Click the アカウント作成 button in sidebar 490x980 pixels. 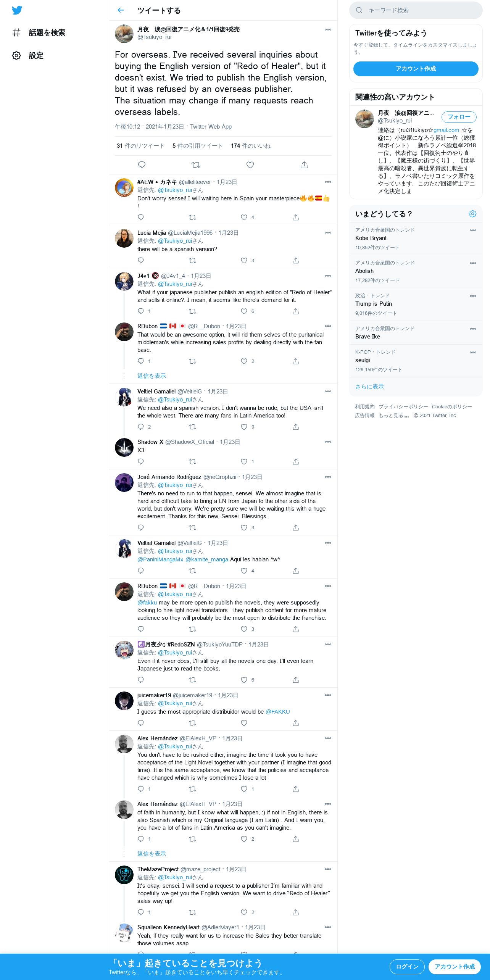[x=416, y=69]
